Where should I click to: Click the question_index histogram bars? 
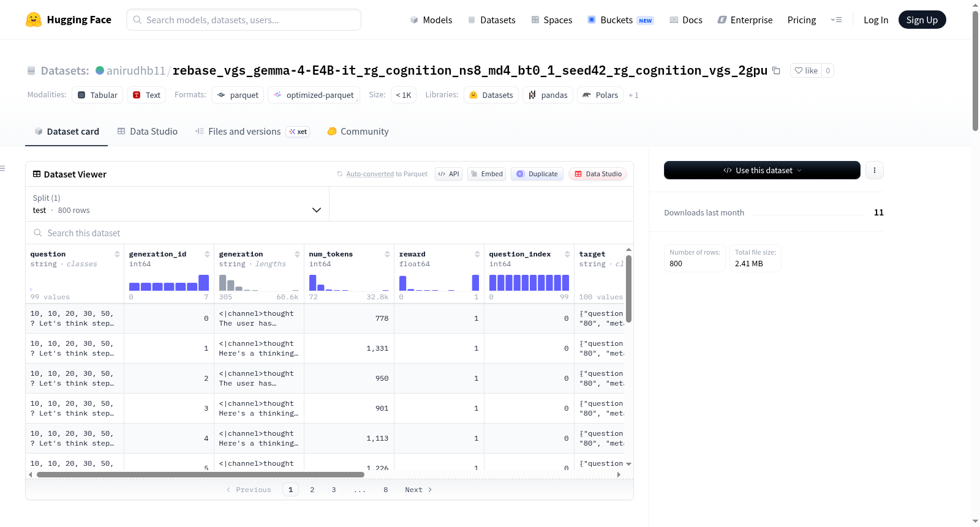coord(529,283)
